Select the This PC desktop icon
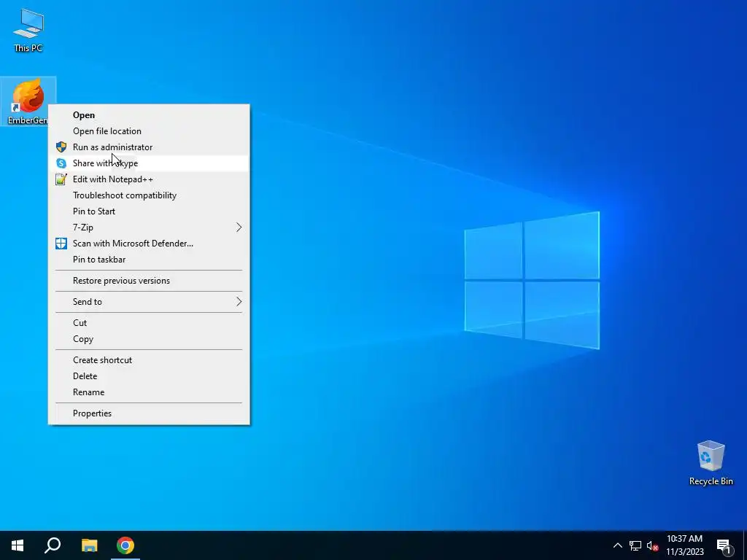This screenshot has width=747, height=560. 28,30
